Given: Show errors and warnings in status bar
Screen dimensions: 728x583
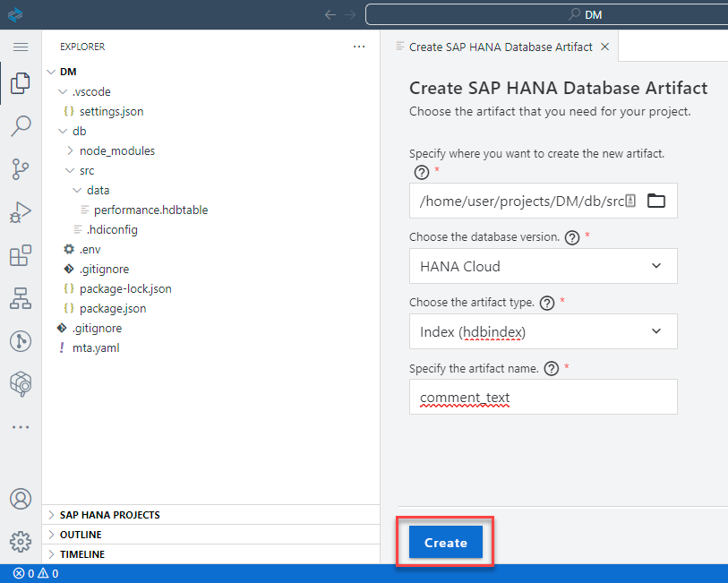Looking at the screenshot, I should tap(36, 574).
